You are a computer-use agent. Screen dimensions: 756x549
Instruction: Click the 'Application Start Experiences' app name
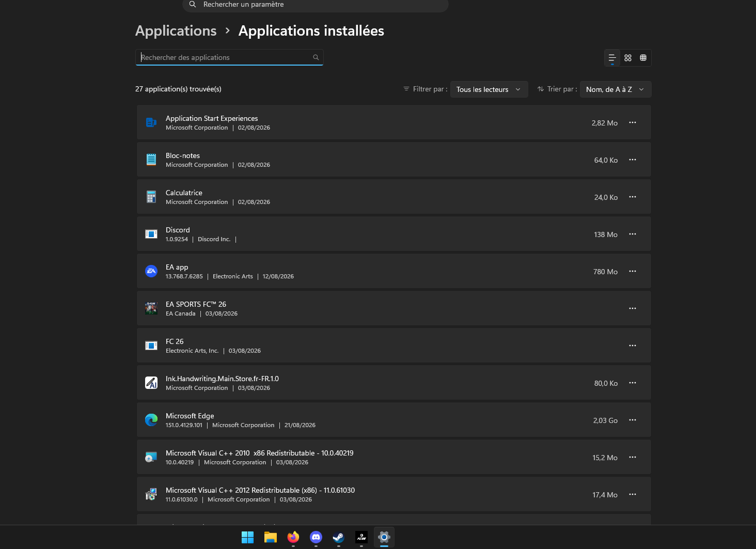coord(212,118)
